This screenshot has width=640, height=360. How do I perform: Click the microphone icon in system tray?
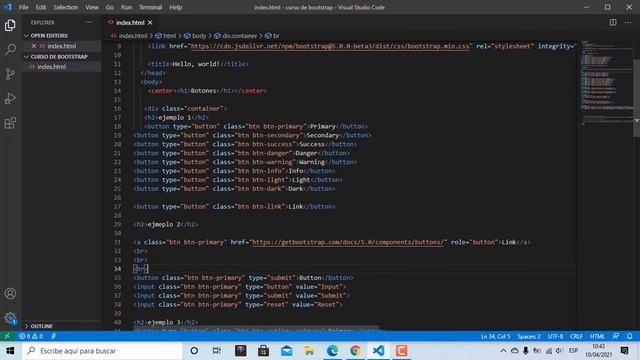(x=526, y=351)
